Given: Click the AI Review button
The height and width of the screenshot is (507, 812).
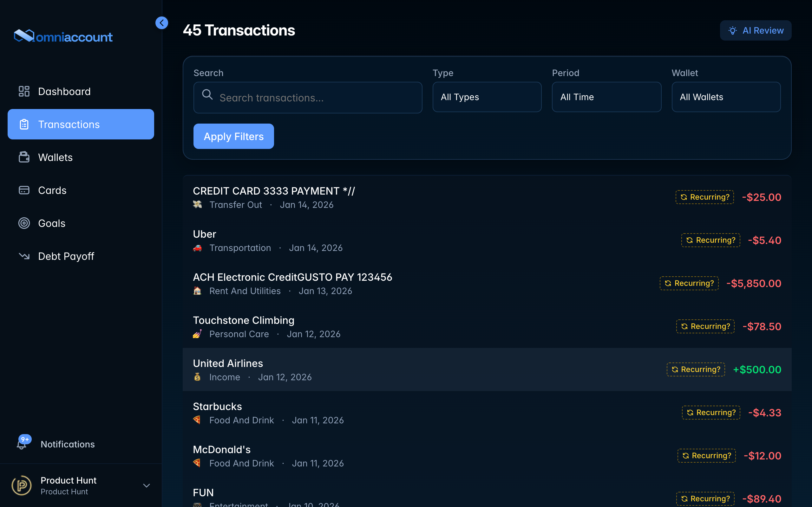Looking at the screenshot, I should coord(756,30).
